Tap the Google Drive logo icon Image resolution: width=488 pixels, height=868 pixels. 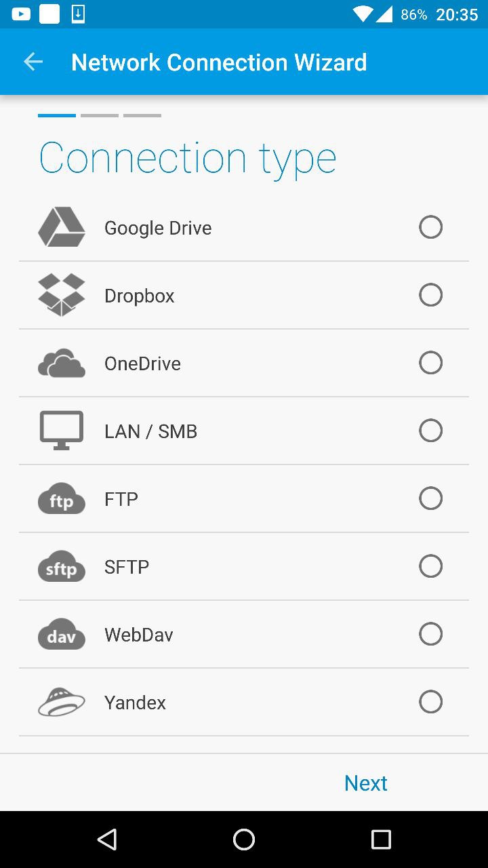tap(62, 227)
